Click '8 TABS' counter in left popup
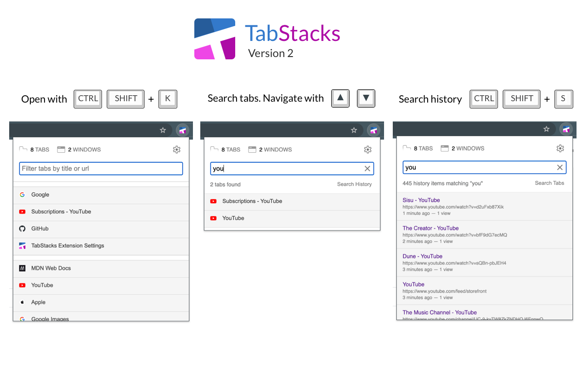The height and width of the screenshot is (368, 588). click(34, 149)
